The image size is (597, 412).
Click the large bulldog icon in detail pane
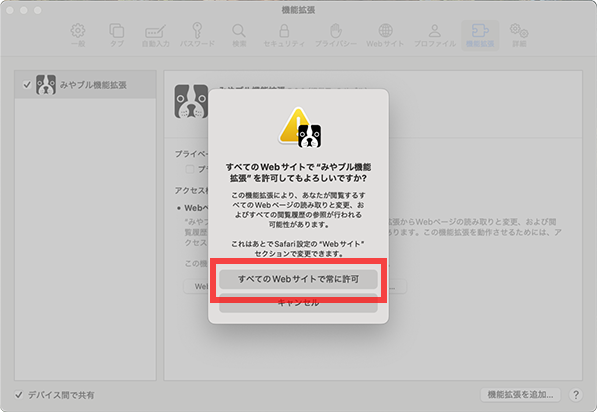pyautogui.click(x=191, y=101)
